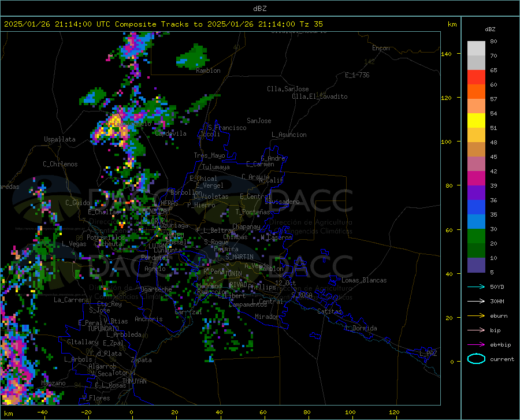
Task: Click the Clla.El_Cavadito label
Action: pyautogui.click(x=320, y=96)
